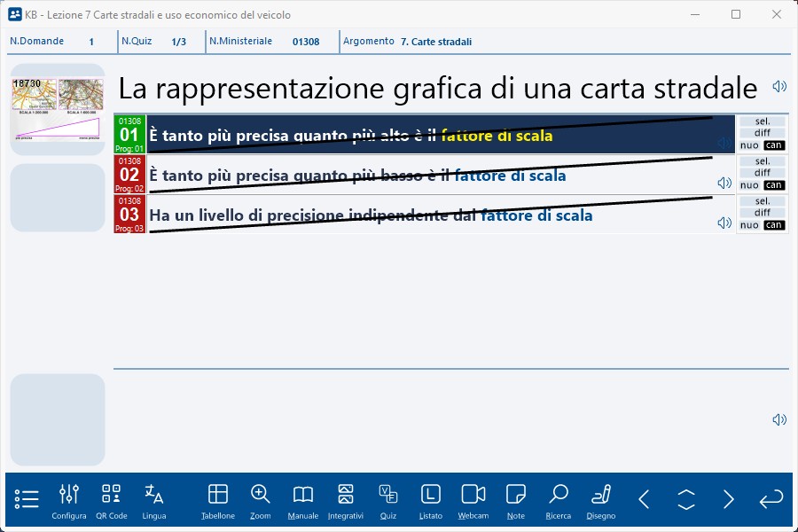Viewport: 798px width, 532px height.
Task: Open the Configura settings icon
Action: tap(69, 499)
